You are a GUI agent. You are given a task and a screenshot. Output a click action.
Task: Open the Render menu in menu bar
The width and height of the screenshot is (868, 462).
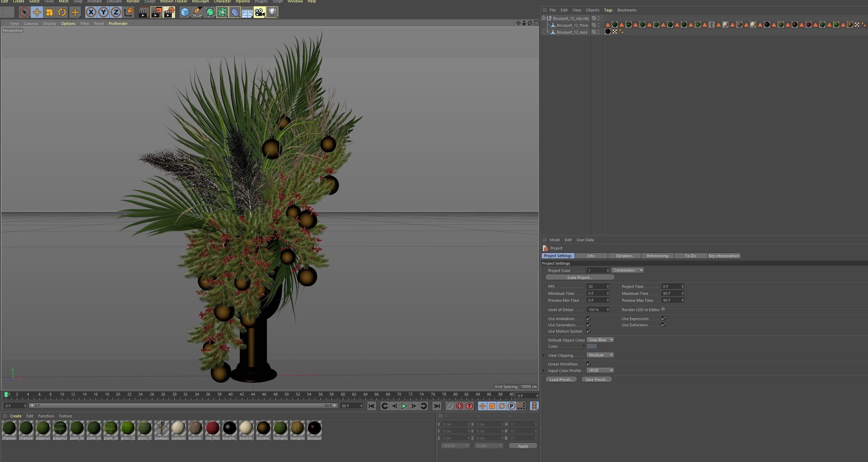coord(133,2)
